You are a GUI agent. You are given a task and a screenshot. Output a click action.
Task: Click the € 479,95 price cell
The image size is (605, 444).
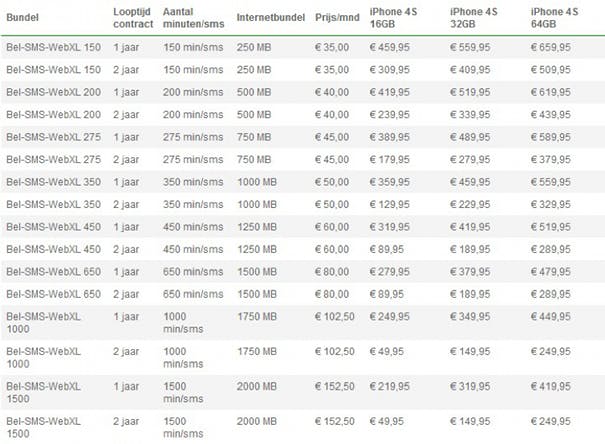coord(555,271)
